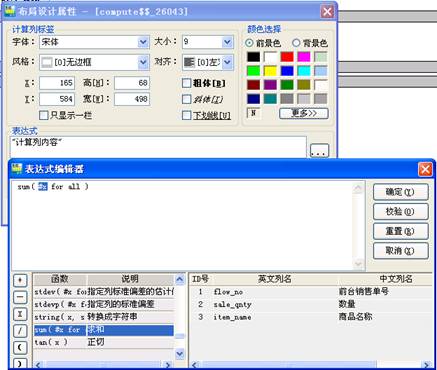Click the Y coordinate input field
The width and height of the screenshot is (437, 370).
pyautogui.click(x=57, y=99)
